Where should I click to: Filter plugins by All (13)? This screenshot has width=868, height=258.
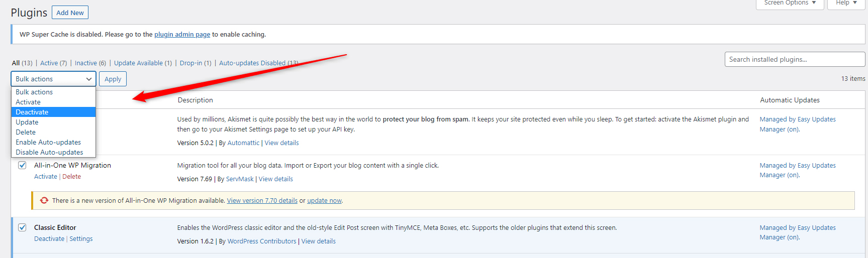pos(22,63)
